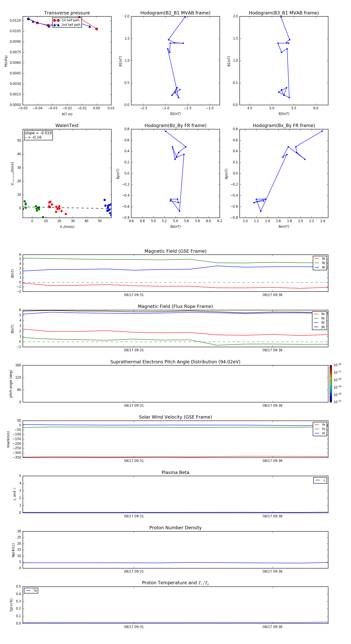Click the Plasma Beta legend box
The height and width of the screenshot is (644, 351).
[x=320, y=480]
